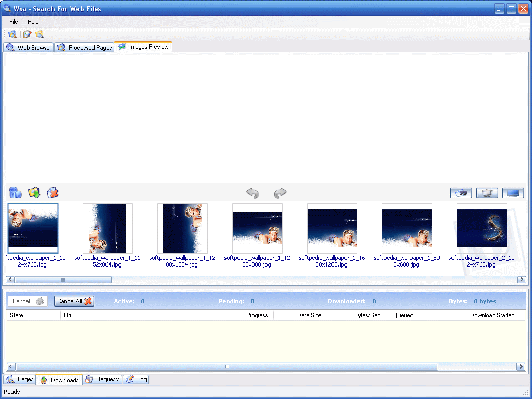
Task: Click the blue monitor view button
Action: click(513, 193)
